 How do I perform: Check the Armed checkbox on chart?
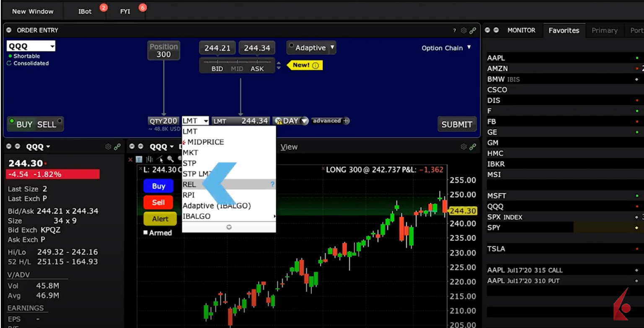coord(145,233)
